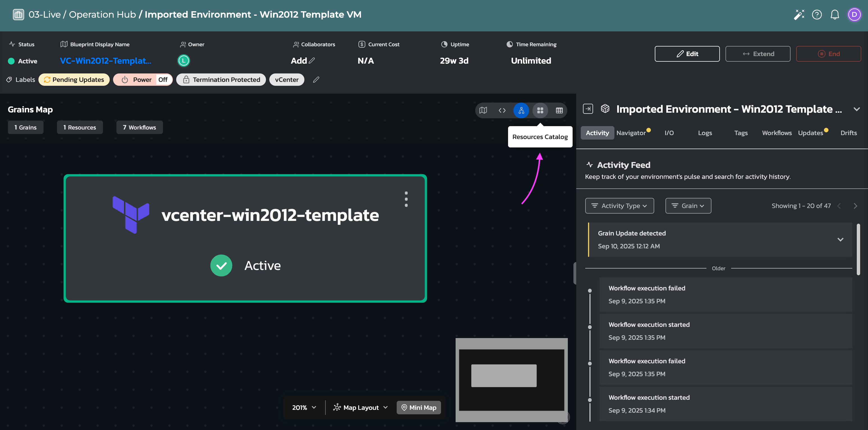Open the Grain filter dropdown

pos(688,206)
